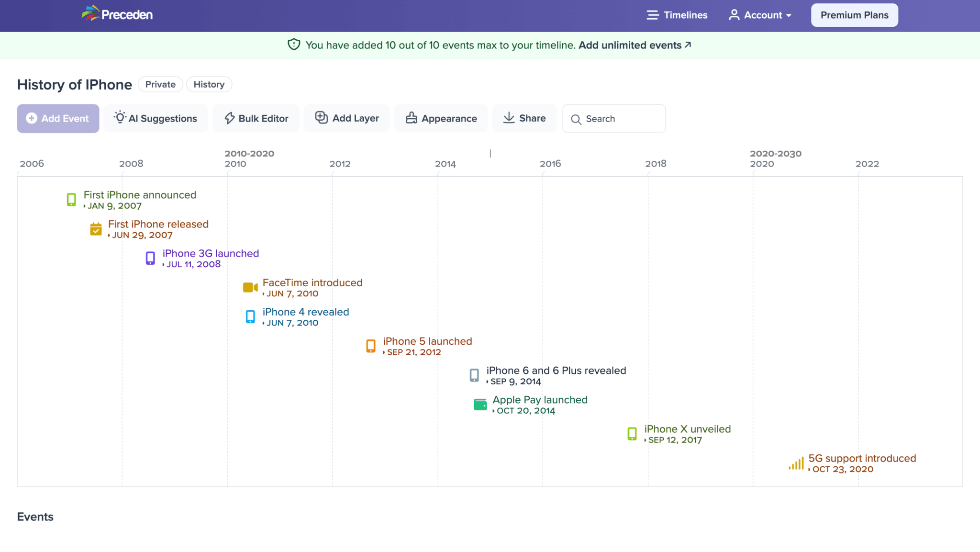Screen dimensions: 980x552
Task: Click the wallet icon for Apple Pay launched
Action: pyautogui.click(x=480, y=405)
